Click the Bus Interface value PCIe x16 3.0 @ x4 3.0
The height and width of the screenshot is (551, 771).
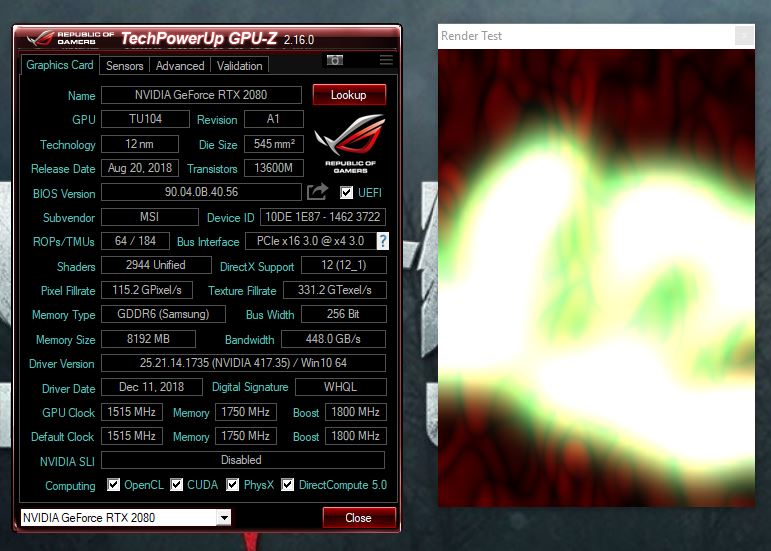[x=311, y=241]
